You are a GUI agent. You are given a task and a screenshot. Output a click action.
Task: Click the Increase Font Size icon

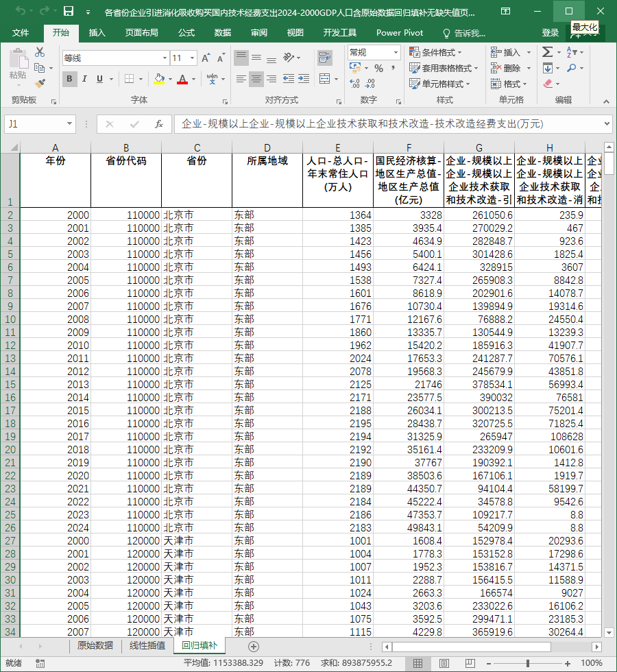206,58
